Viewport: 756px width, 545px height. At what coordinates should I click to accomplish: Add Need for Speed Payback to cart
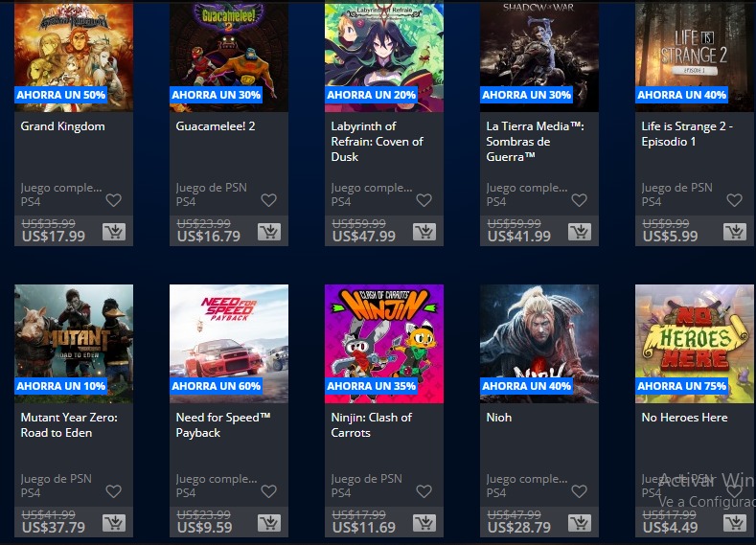click(269, 523)
